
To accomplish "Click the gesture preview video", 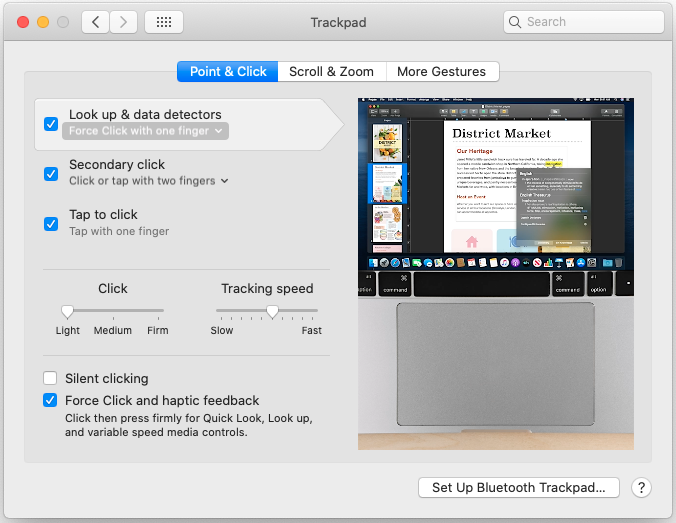I will [496, 274].
